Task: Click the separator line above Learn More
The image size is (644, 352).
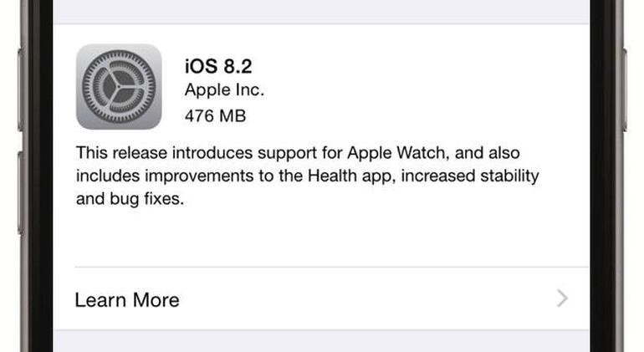Action: (x=332, y=267)
